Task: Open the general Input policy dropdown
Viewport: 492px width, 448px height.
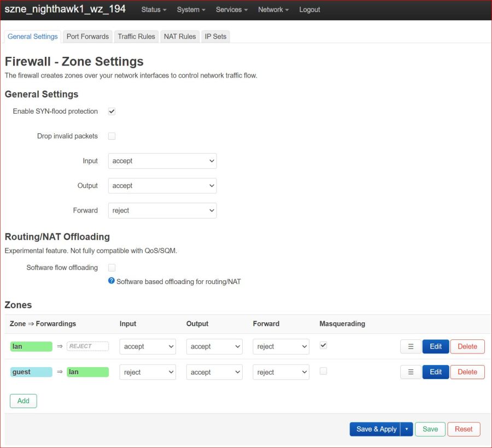Action: [162, 161]
